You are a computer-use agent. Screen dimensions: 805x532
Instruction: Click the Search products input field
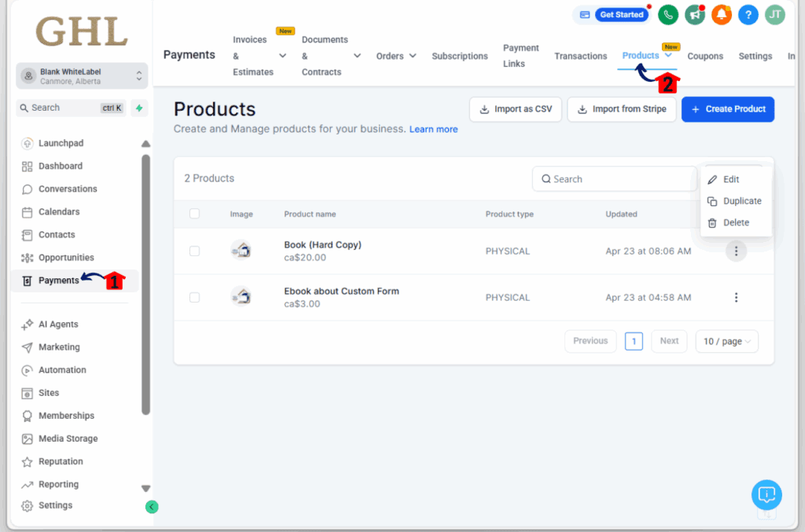(x=613, y=178)
